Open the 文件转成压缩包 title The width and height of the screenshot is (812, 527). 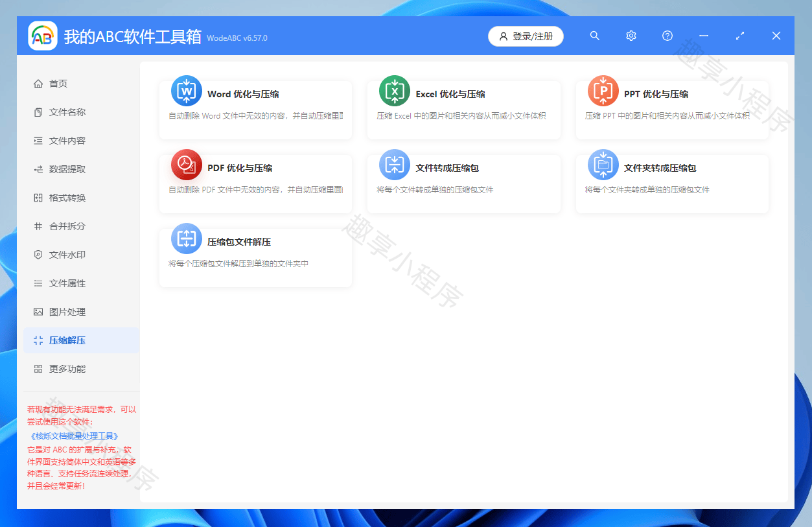[447, 168]
